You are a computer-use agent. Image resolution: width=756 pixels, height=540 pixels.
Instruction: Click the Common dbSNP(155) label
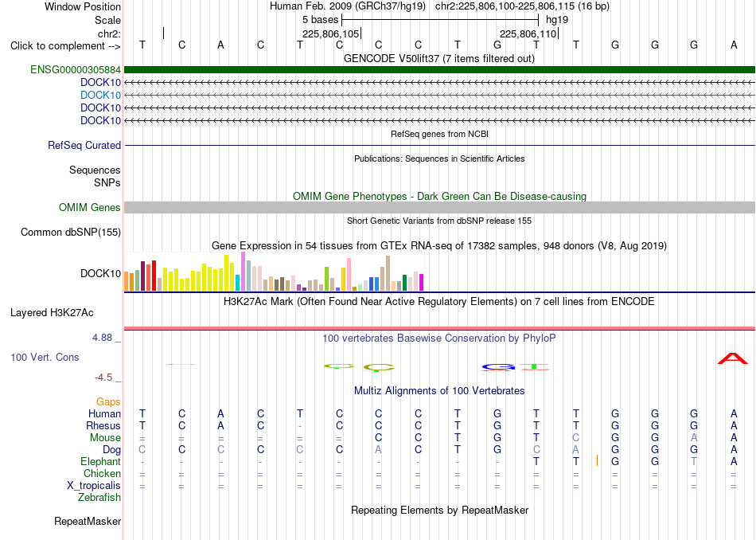70,232
